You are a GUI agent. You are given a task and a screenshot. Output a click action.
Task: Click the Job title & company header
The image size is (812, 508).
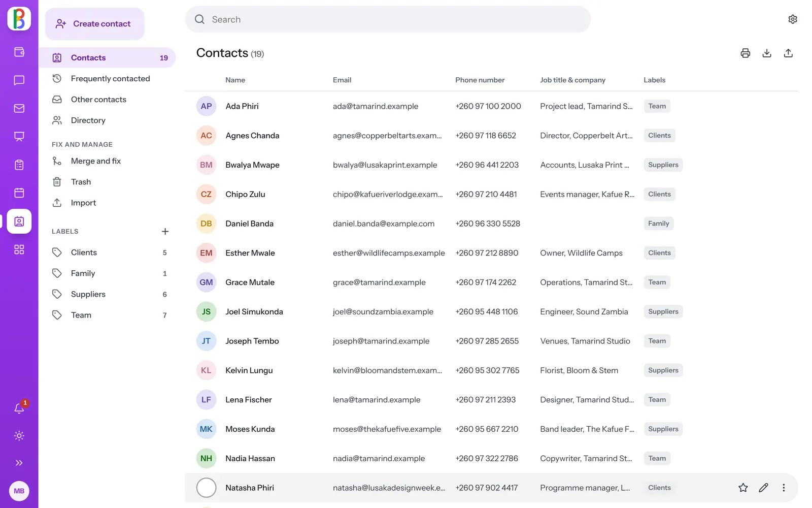(x=572, y=80)
